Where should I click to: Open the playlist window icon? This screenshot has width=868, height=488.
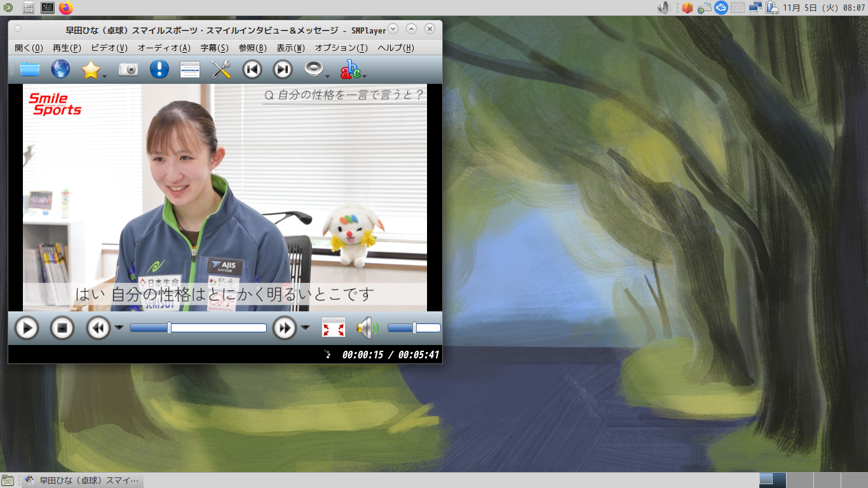click(190, 69)
